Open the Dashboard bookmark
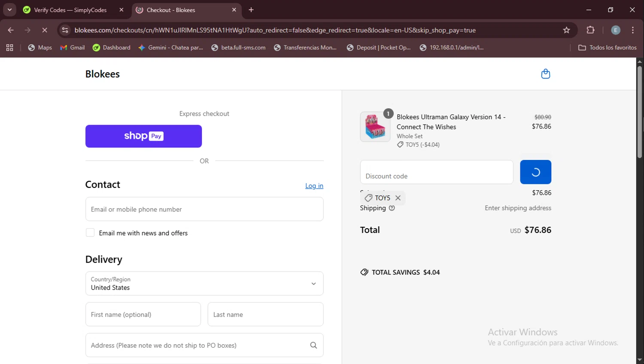The width and height of the screenshot is (644, 364). coord(112,48)
